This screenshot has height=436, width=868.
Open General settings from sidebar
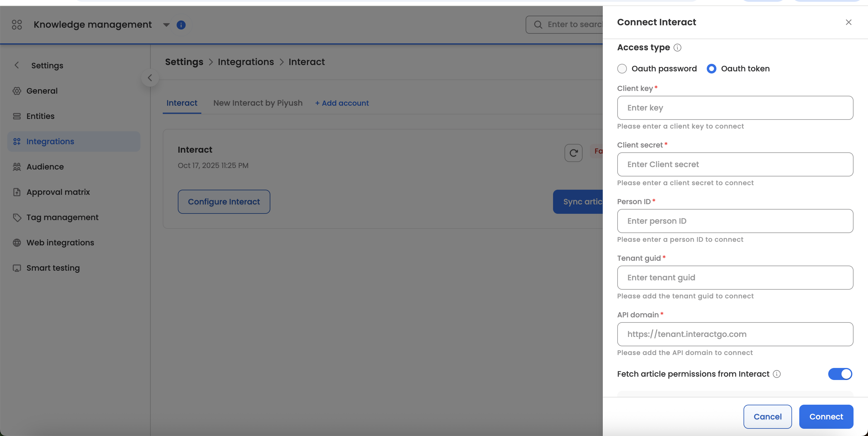[42, 91]
